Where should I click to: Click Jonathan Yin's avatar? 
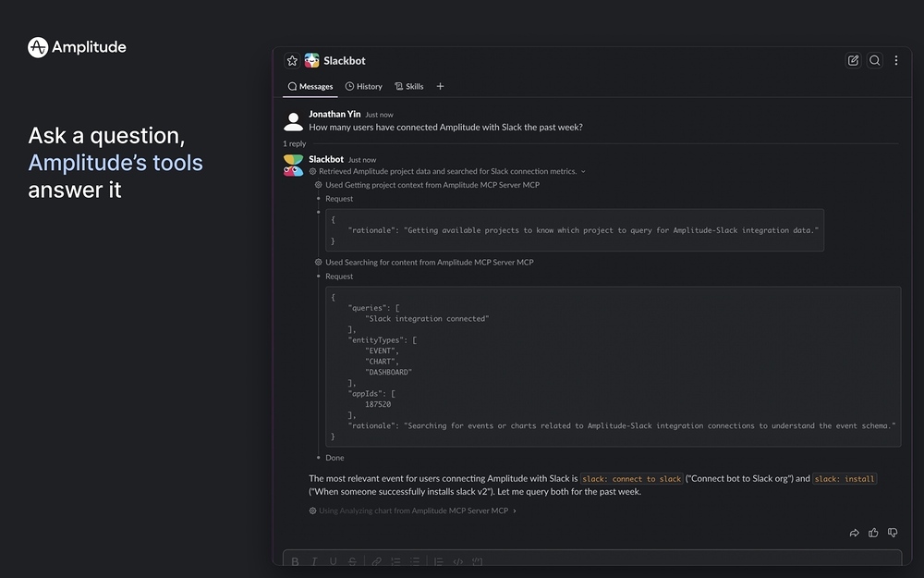tap(293, 121)
